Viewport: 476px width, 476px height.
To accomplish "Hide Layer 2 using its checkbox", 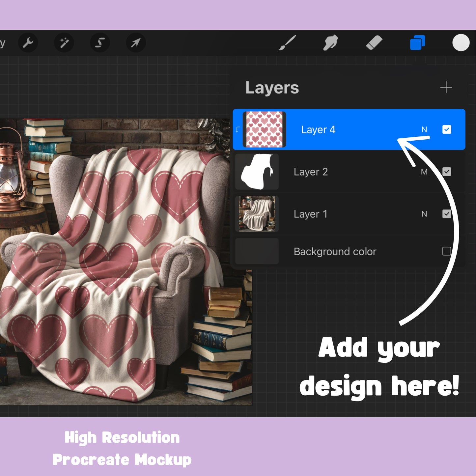I will (447, 172).
